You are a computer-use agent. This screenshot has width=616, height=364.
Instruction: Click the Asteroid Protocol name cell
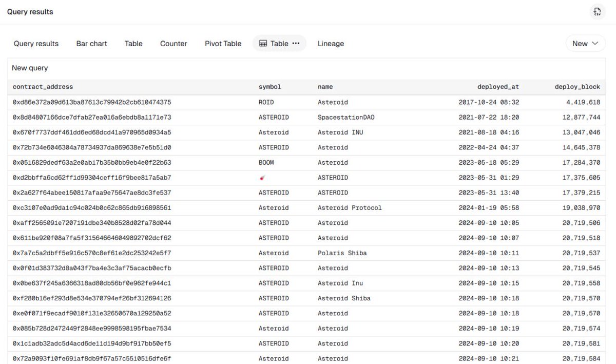(x=350, y=208)
